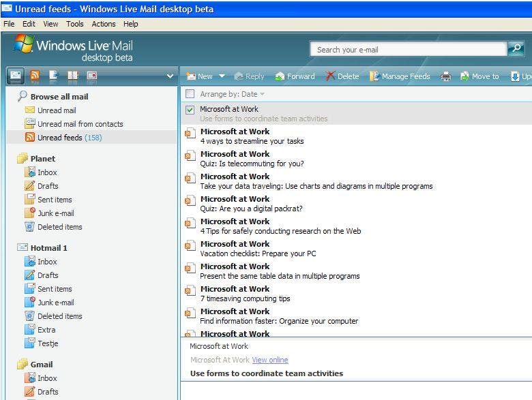The image size is (532, 400).
Task: Select 'Vacation checklist: Prepare your PC' item
Action: click(x=357, y=249)
